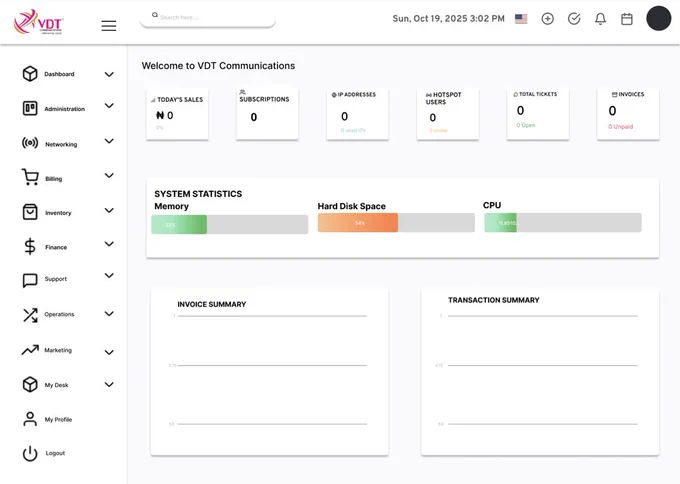Open the Administration menu label

tap(65, 109)
